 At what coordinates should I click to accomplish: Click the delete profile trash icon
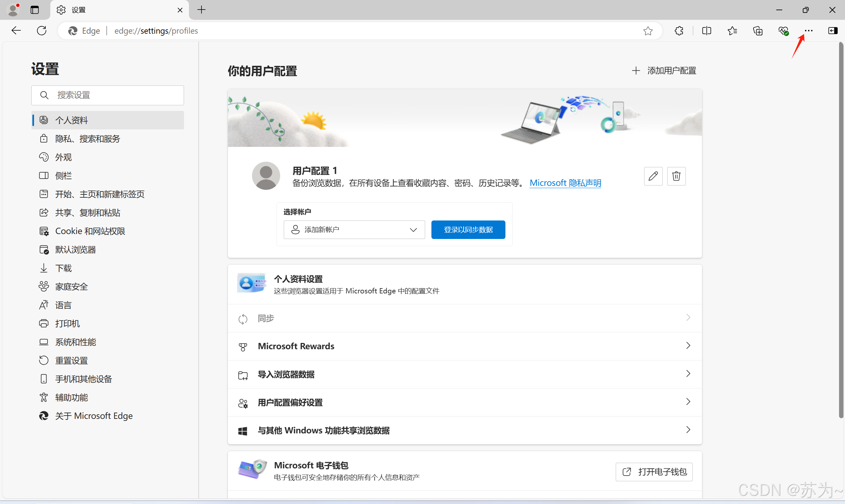click(676, 176)
